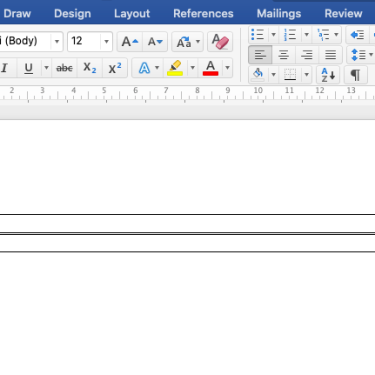The width and height of the screenshot is (375, 375).
Task: Decrease font size with the small A icon
Action: tap(155, 42)
